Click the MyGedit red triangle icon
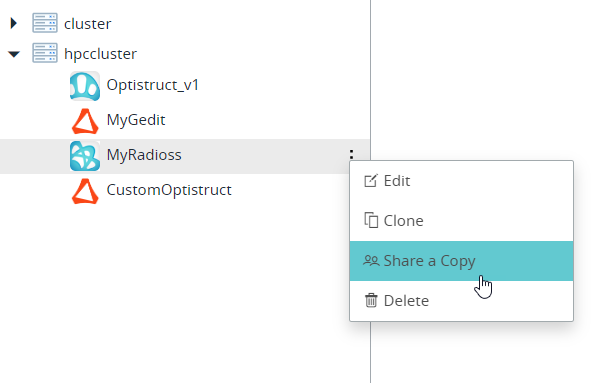The image size is (615, 383). [85, 121]
